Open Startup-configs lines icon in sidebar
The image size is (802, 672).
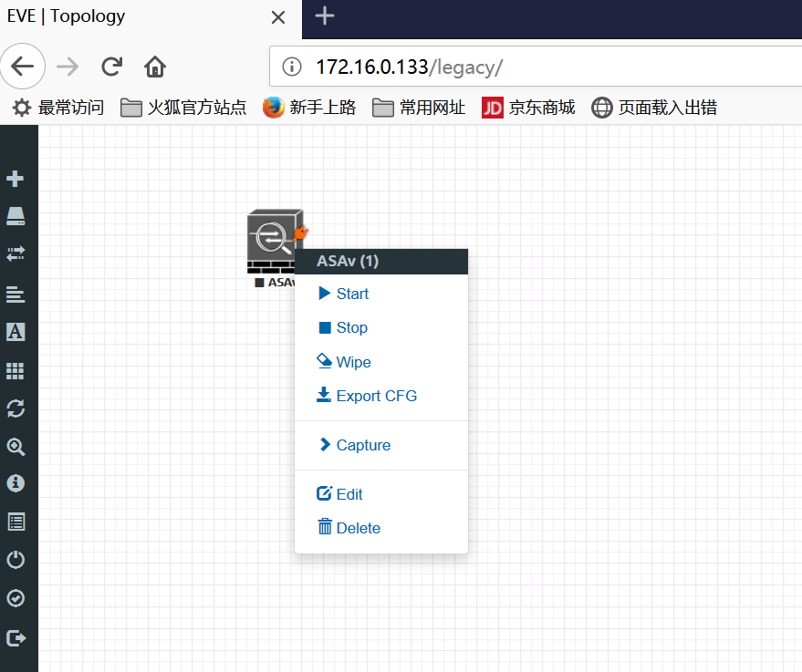(x=16, y=295)
